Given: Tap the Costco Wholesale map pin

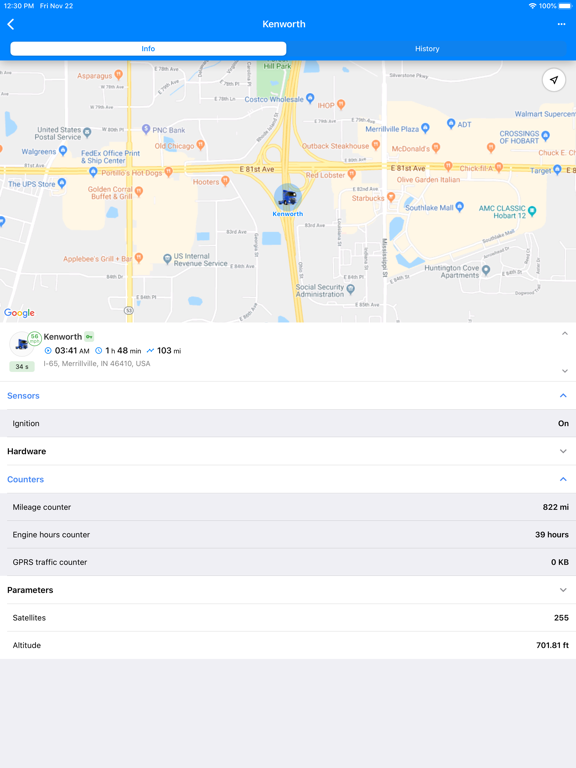Looking at the screenshot, I should click(310, 98).
